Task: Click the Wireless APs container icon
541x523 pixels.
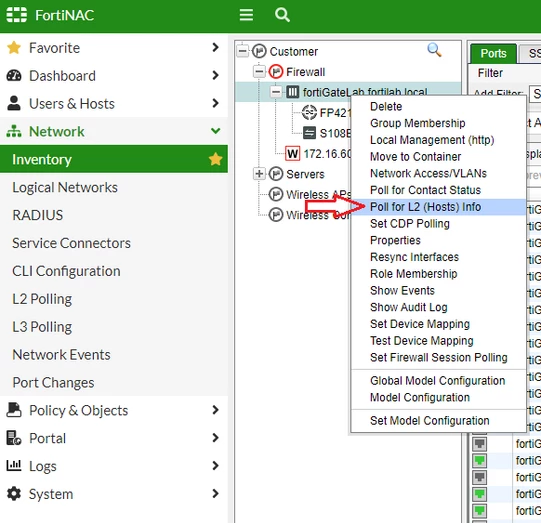Action: pos(276,194)
